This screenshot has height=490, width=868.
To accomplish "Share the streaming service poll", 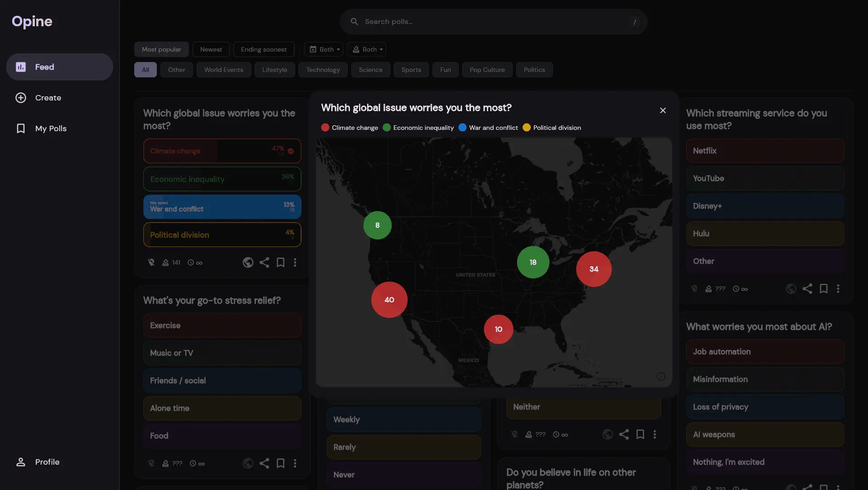I will tap(807, 289).
